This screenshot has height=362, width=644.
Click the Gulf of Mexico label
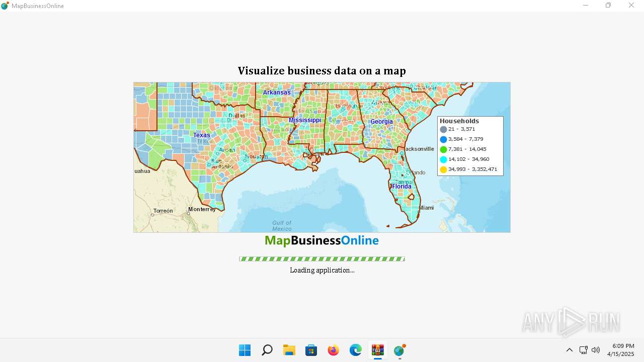pos(282,226)
